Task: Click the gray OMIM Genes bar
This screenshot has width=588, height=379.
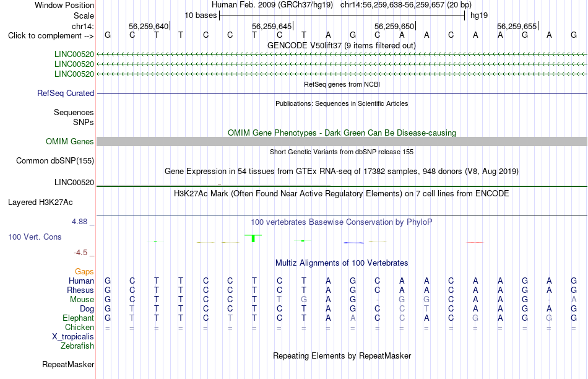Action: [342, 141]
